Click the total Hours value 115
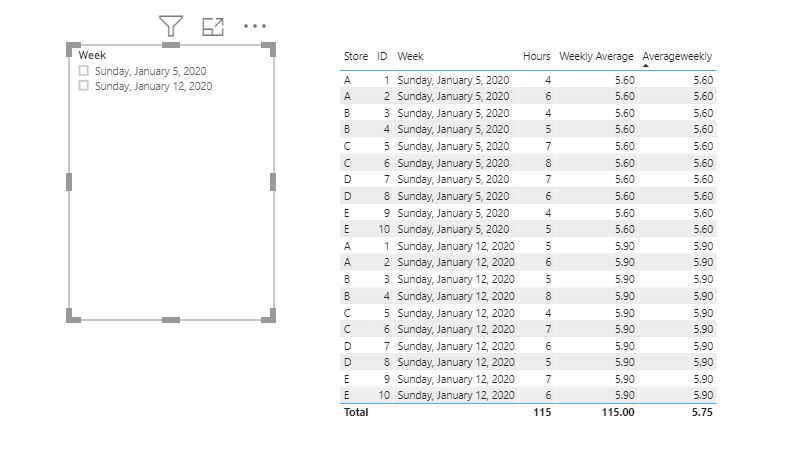Viewport: 787px width, 455px height. (542, 412)
